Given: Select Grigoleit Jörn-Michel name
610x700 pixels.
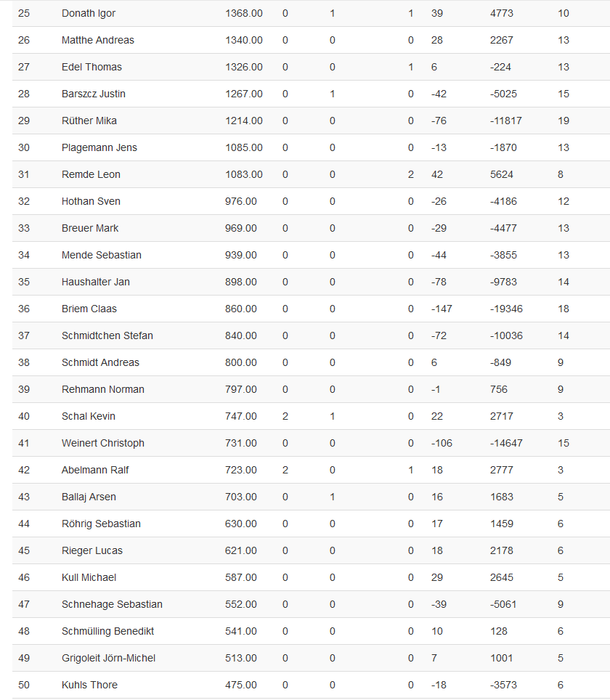Looking at the screenshot, I should (x=108, y=658).
